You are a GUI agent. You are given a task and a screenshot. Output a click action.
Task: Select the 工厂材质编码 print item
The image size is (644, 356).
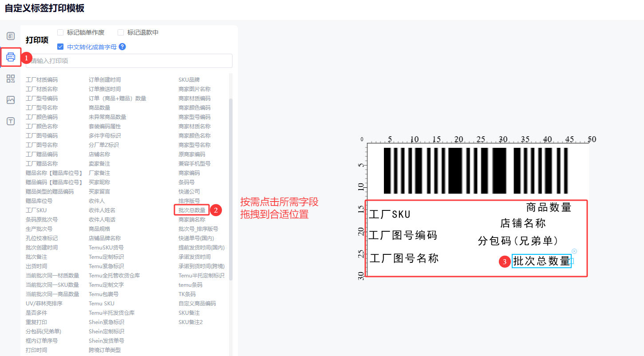tap(42, 80)
